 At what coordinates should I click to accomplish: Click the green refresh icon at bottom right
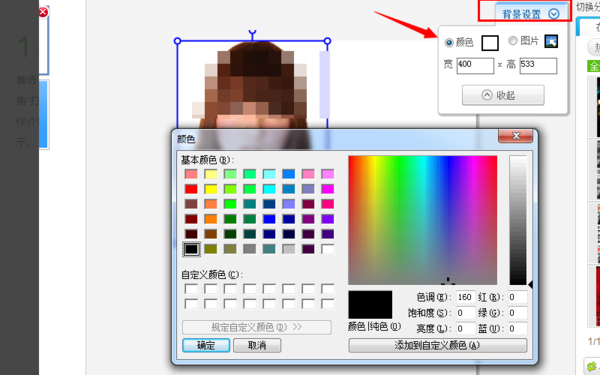click(x=592, y=366)
